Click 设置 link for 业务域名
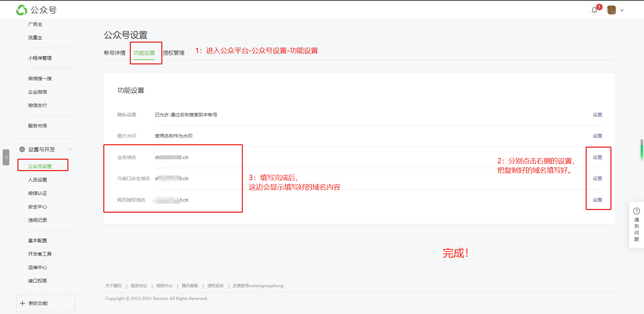644x314 pixels. 597,157
